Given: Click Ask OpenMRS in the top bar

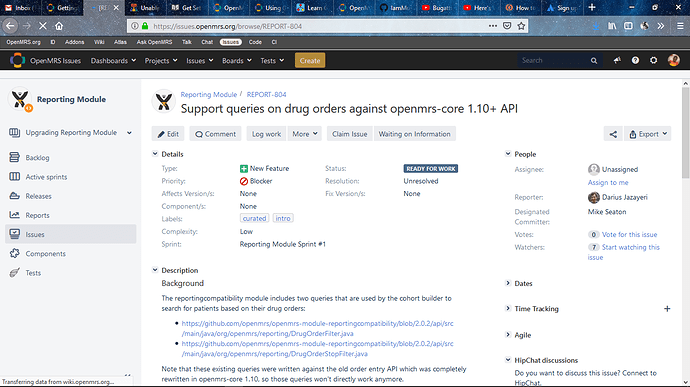Looking at the screenshot, I should 154,42.
